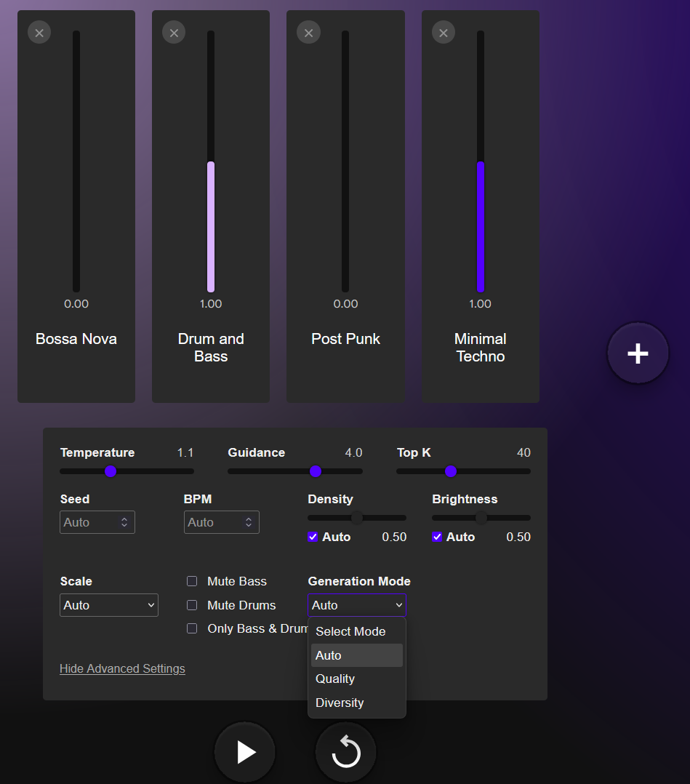Remove the Bossa Nova prompt card
This screenshot has height=784, width=690.
coord(39,33)
